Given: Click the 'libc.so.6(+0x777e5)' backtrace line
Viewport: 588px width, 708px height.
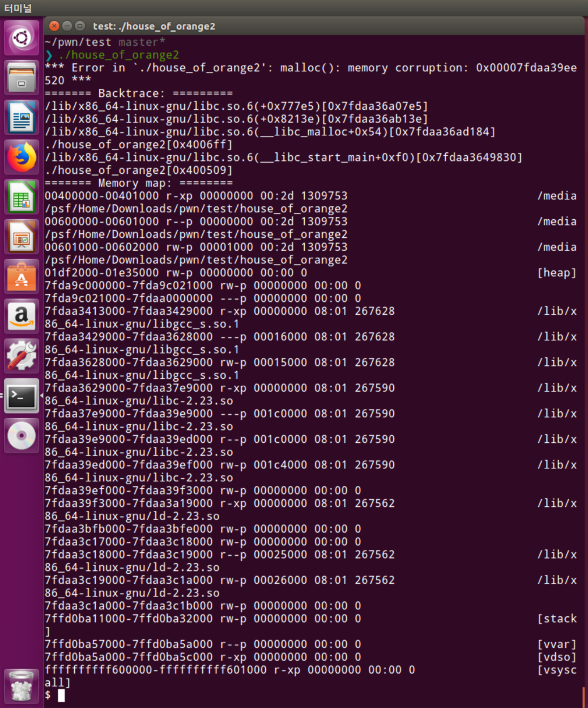Looking at the screenshot, I should [x=237, y=106].
